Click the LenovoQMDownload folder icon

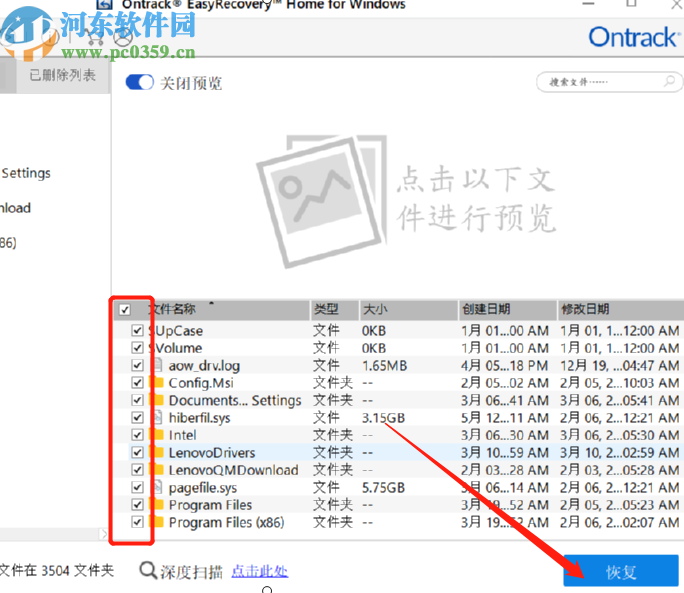point(157,470)
